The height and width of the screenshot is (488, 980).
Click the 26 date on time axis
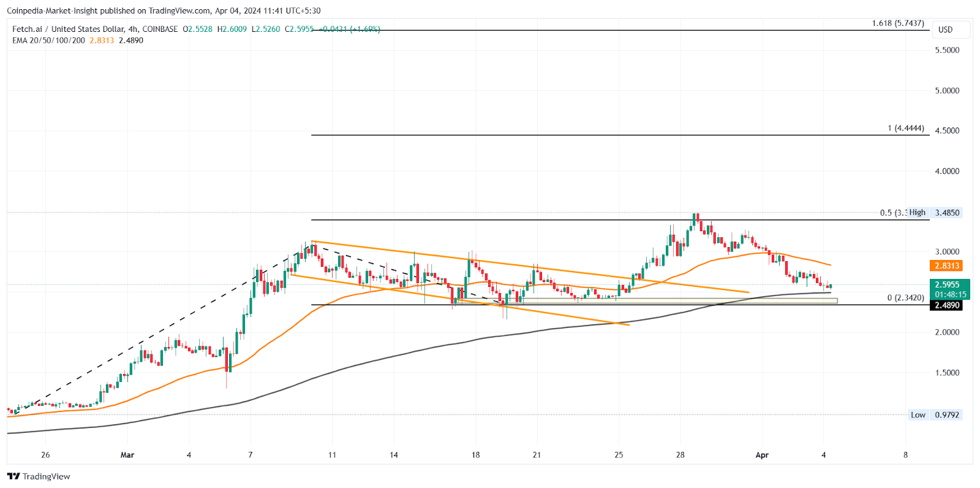[45, 455]
